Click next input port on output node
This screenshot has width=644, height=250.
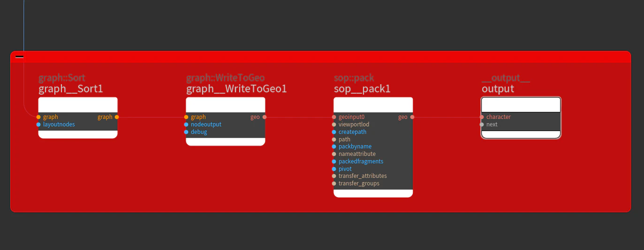482,125
